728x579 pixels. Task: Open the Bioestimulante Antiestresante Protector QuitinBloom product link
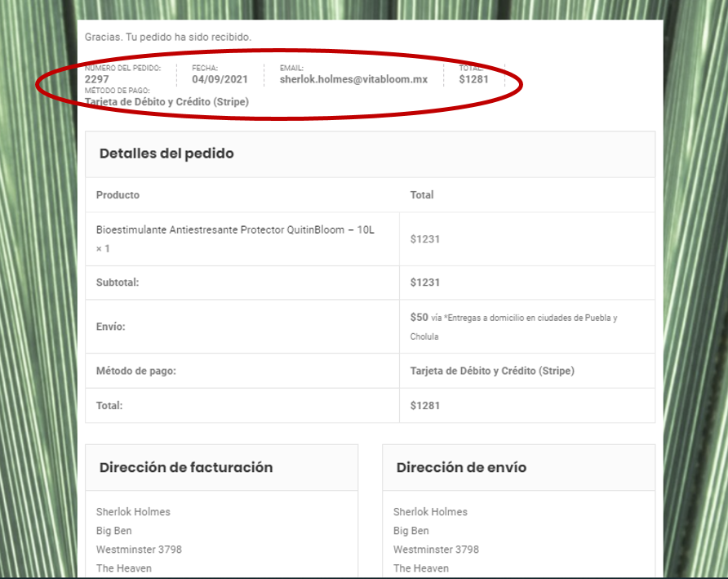[235, 229]
